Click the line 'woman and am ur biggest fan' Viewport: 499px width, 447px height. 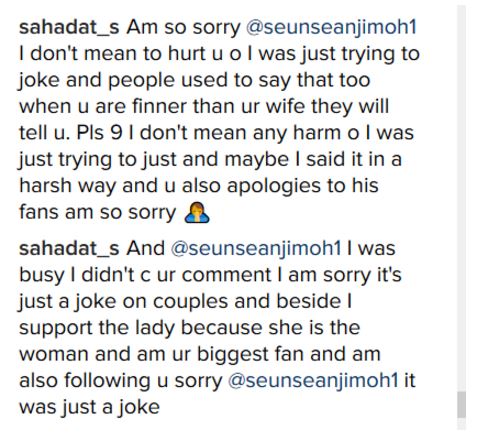200,354
